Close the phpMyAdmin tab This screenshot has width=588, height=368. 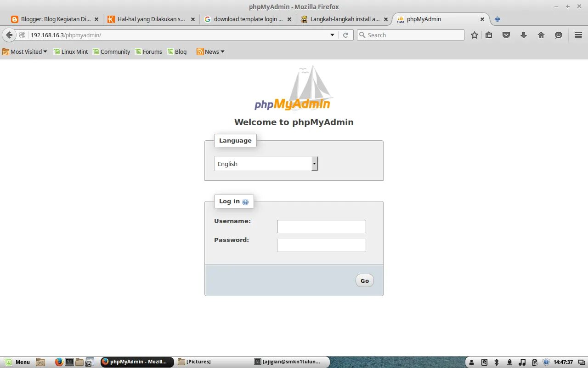[482, 19]
